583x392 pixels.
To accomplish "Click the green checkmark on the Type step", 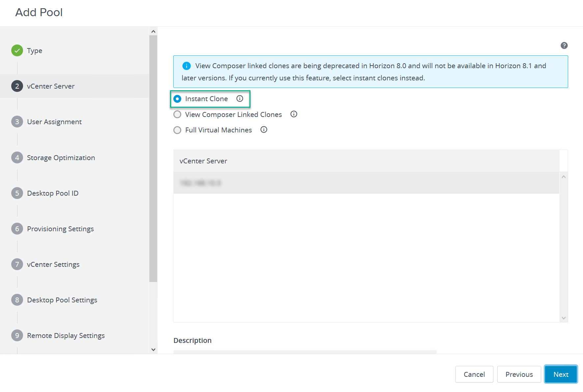I will point(17,50).
